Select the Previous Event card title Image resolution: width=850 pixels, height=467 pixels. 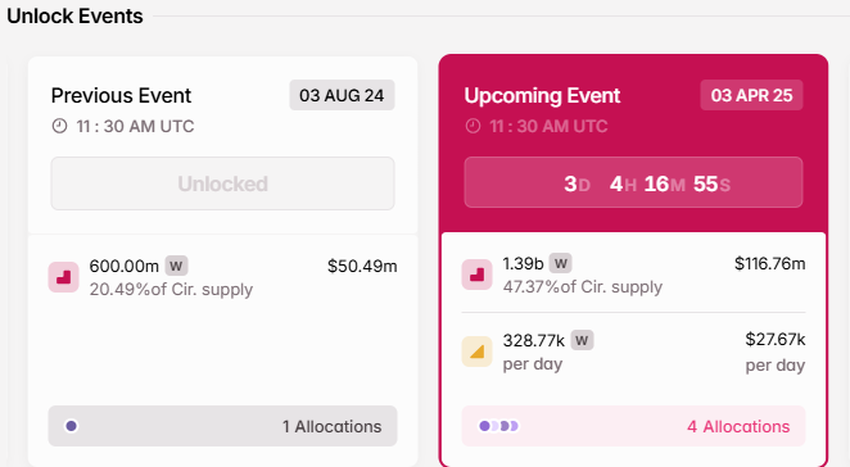121,96
